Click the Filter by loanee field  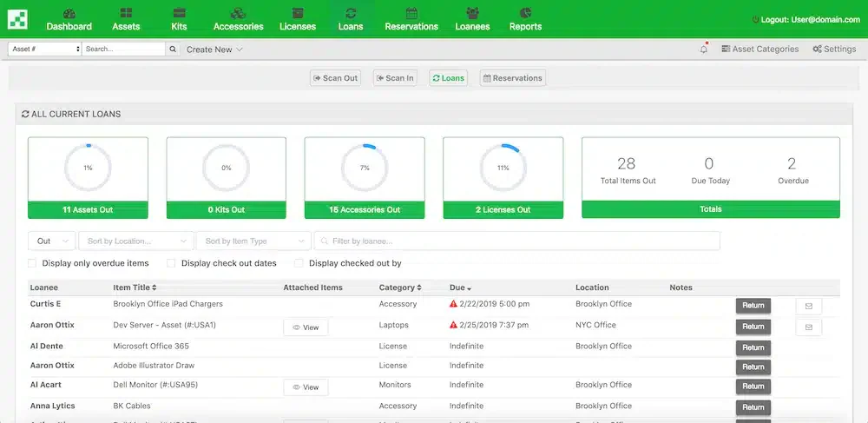[517, 241]
